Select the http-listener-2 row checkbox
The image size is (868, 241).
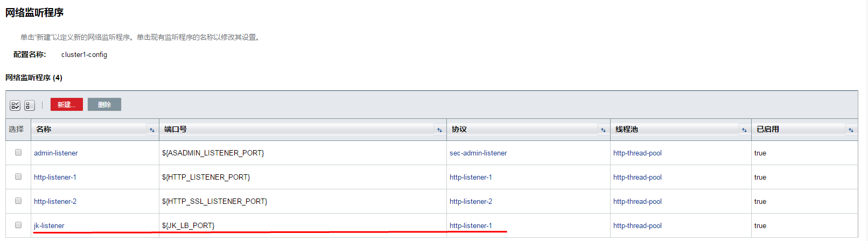click(x=18, y=201)
